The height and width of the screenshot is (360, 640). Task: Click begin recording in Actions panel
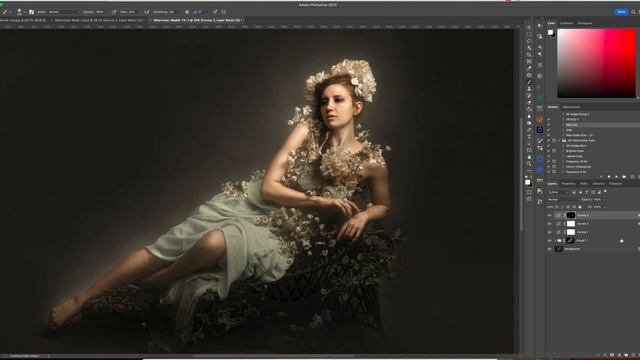609,177
